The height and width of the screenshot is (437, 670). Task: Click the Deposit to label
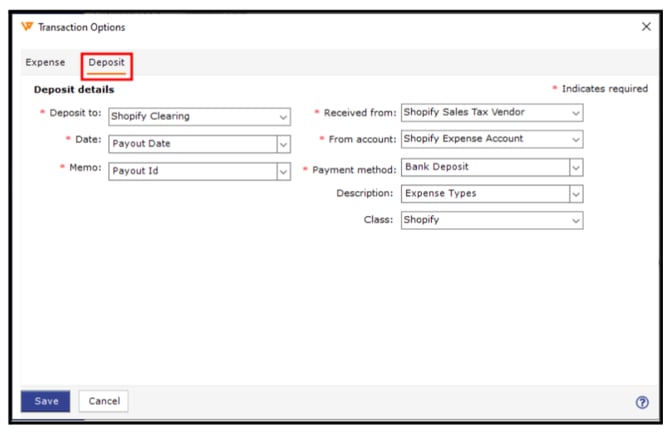[75, 113]
